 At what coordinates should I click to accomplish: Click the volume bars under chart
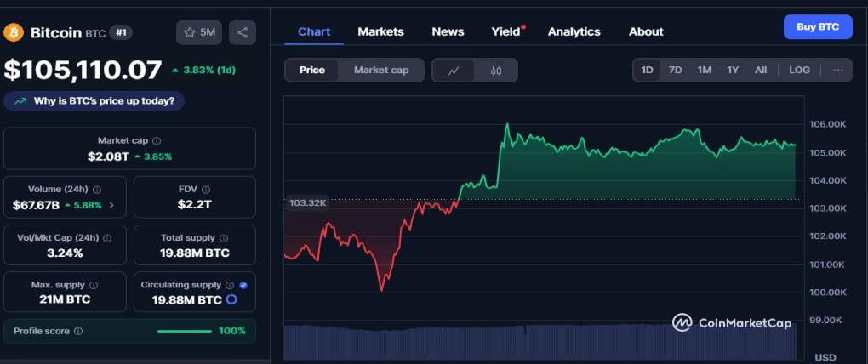540,343
